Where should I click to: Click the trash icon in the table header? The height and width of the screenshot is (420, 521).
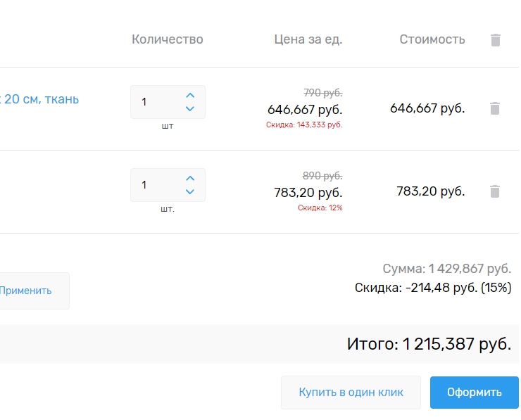[x=496, y=40]
